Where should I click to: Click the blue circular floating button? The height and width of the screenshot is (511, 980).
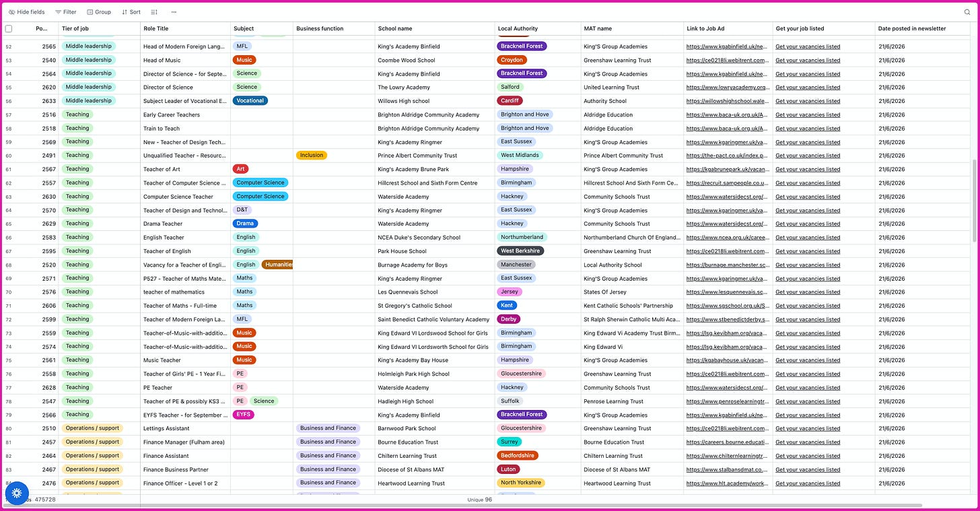point(17,493)
